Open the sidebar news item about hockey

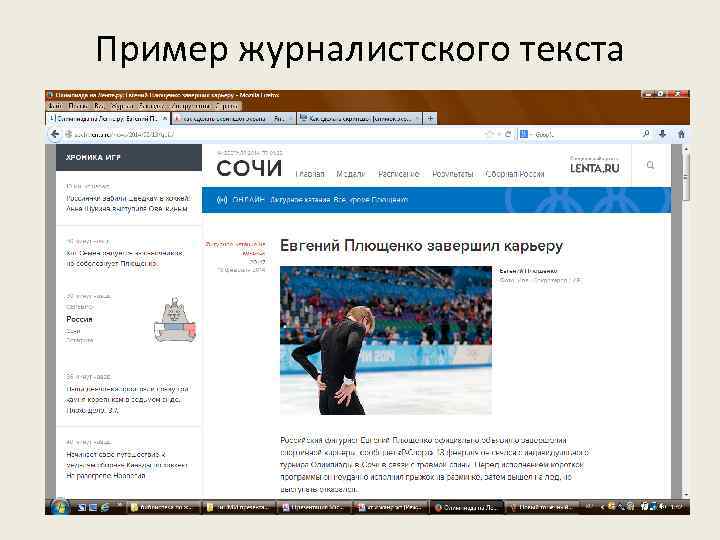point(128,203)
